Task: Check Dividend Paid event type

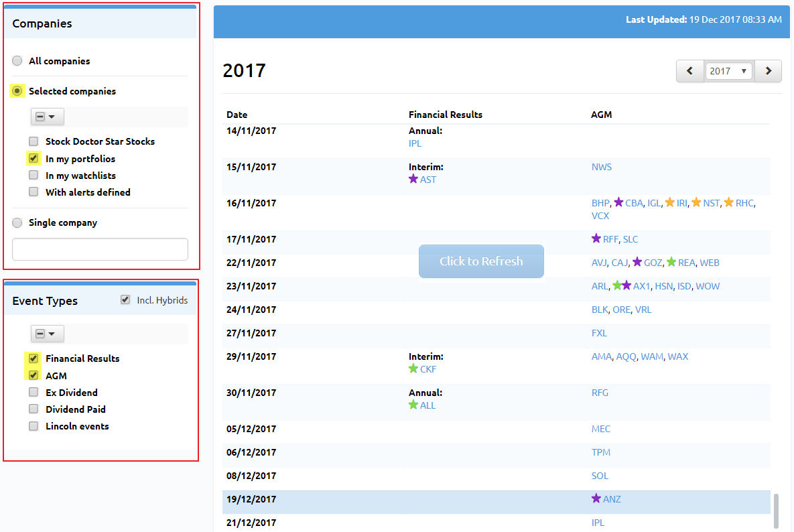Action: (34, 409)
